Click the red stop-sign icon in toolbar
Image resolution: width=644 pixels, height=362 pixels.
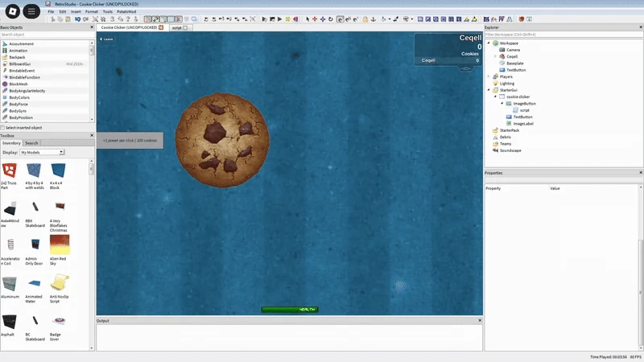click(x=521, y=19)
